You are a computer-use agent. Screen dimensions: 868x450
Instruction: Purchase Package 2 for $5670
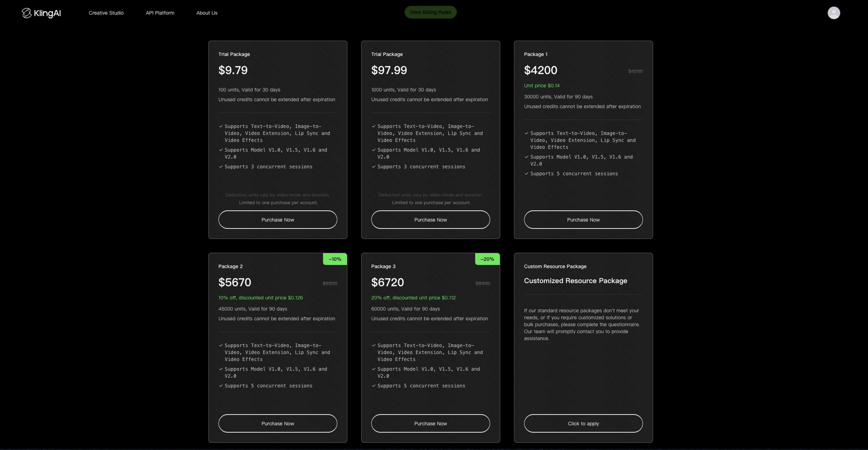278,423
